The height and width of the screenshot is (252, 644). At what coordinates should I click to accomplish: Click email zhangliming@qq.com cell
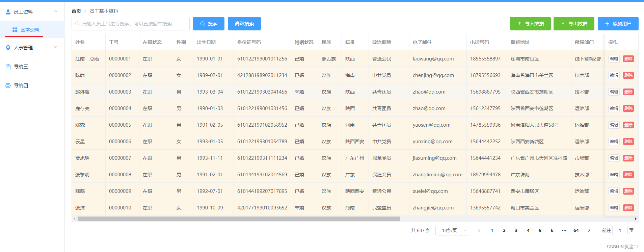click(x=437, y=175)
